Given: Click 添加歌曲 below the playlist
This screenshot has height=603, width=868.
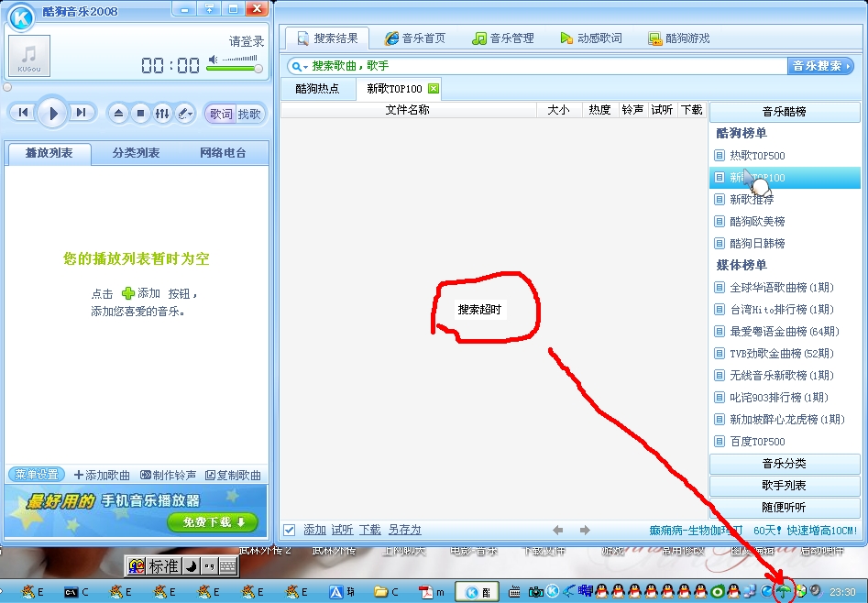Looking at the screenshot, I should [x=102, y=475].
